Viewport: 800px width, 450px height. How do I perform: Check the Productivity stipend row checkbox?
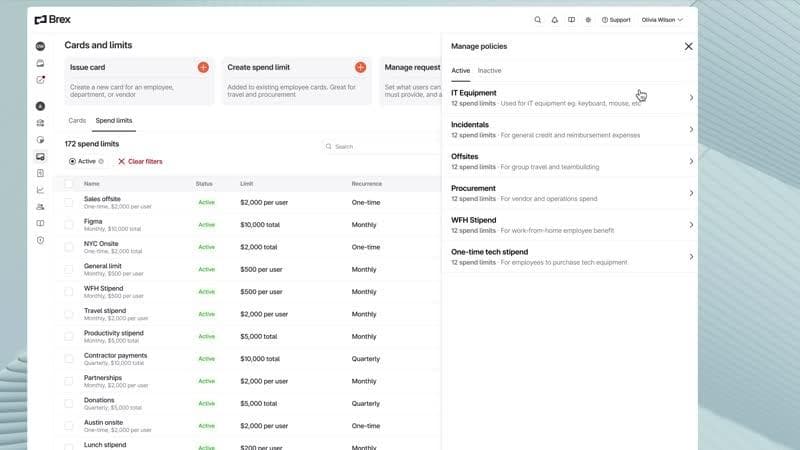click(x=68, y=337)
